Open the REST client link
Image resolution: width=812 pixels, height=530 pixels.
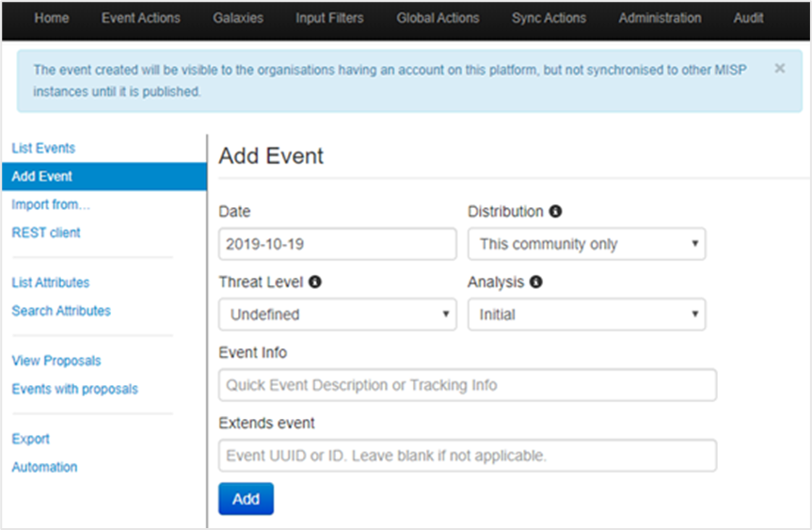tap(46, 233)
